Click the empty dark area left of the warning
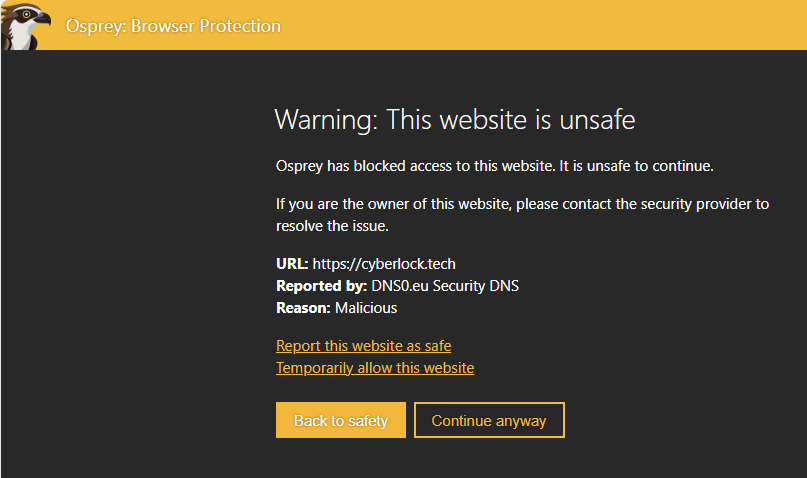The image size is (807, 478). coord(136,257)
